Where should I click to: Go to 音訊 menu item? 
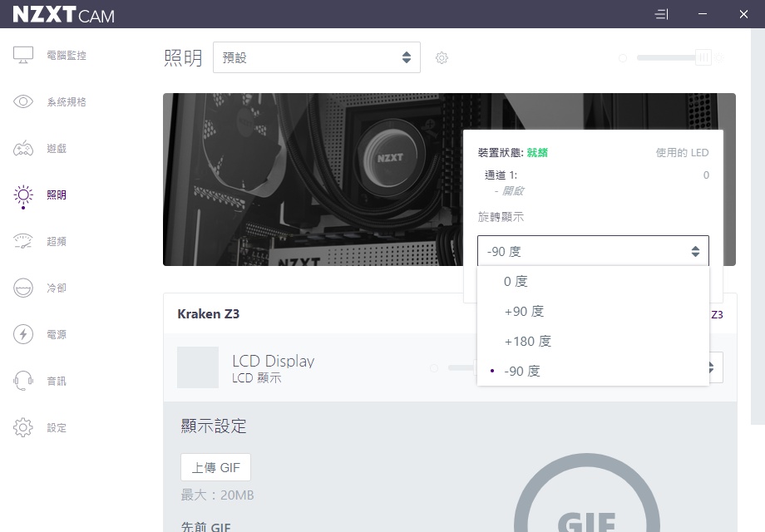(x=57, y=381)
